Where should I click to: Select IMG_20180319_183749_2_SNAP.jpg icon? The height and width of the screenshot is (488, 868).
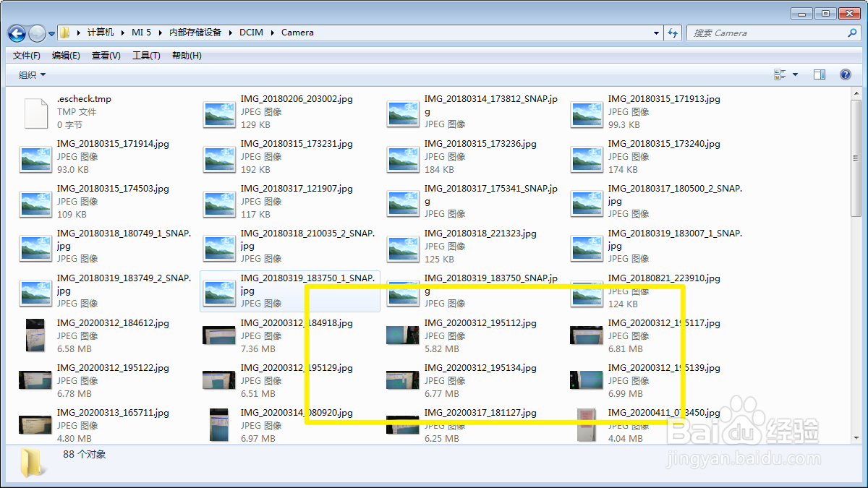pos(36,294)
